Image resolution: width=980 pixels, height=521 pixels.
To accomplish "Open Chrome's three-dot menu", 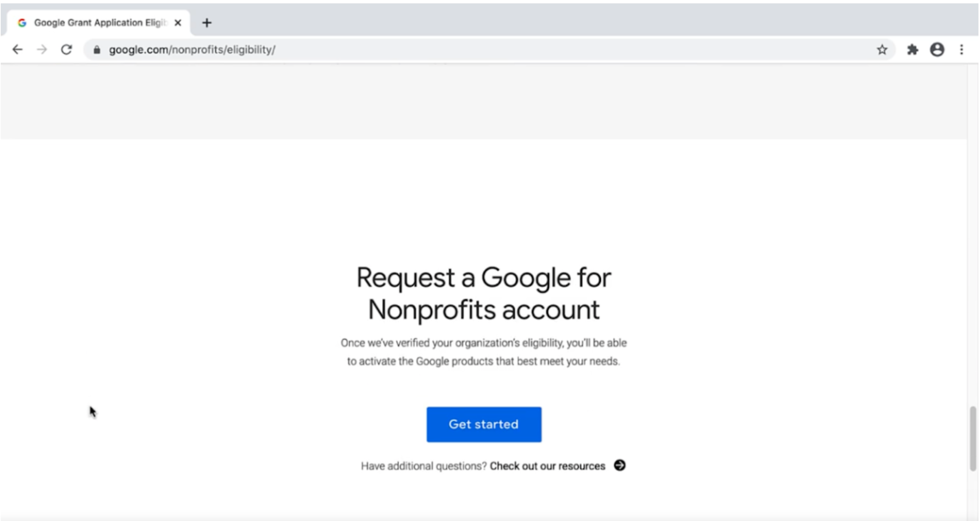I will point(962,50).
